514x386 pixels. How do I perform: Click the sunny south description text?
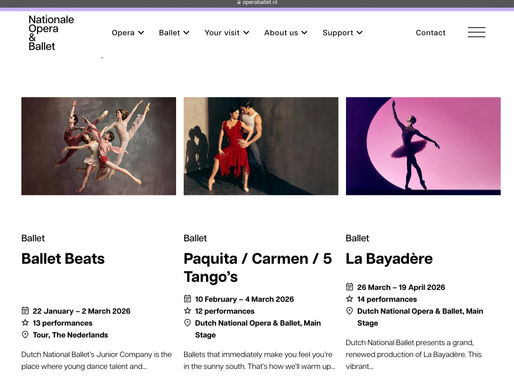[x=259, y=360]
